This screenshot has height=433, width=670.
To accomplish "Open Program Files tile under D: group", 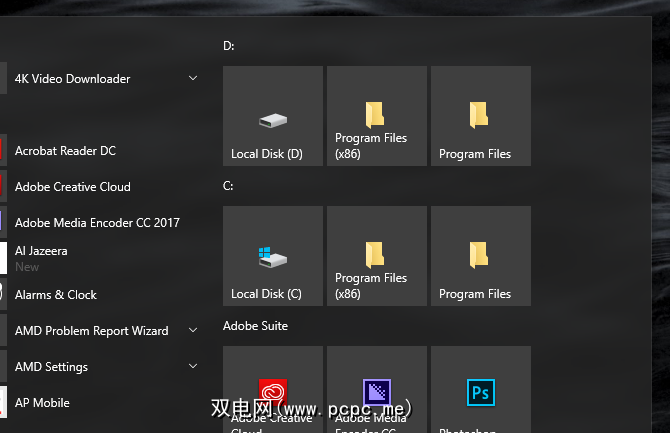I will [x=481, y=116].
